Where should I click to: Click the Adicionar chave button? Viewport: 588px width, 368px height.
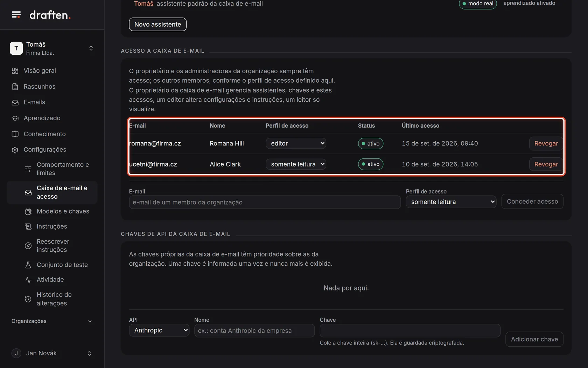point(534,339)
